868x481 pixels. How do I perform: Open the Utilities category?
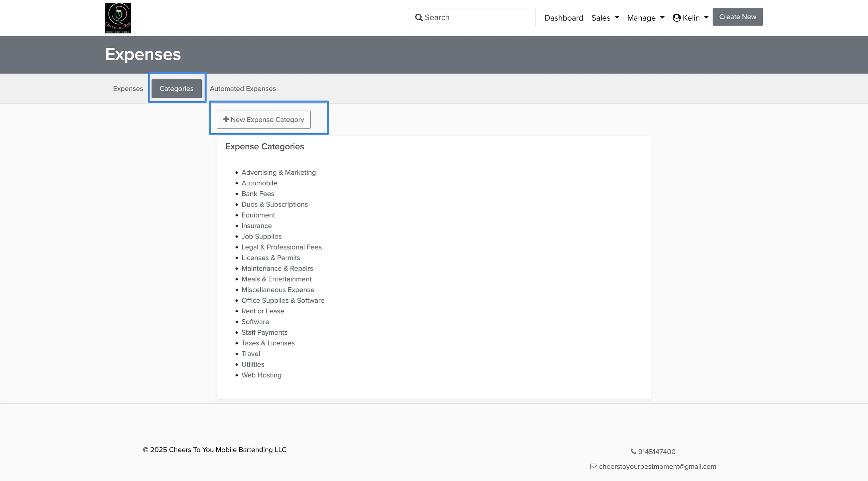point(253,365)
